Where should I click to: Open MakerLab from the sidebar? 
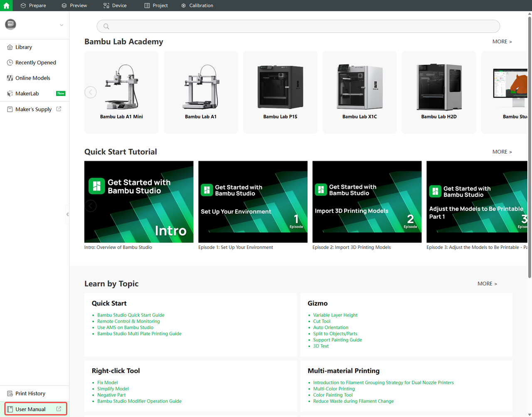click(x=34, y=93)
